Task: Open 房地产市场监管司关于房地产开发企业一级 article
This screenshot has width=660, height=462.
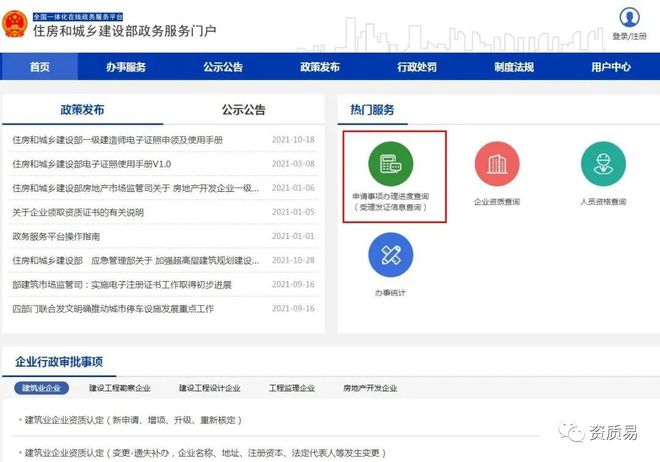Action: coord(136,188)
